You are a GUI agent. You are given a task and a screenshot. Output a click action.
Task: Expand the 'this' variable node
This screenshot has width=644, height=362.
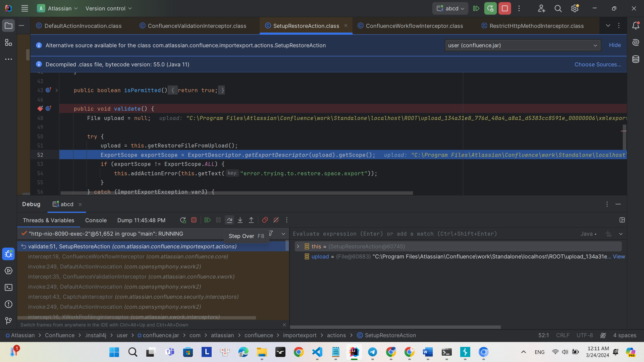298,247
